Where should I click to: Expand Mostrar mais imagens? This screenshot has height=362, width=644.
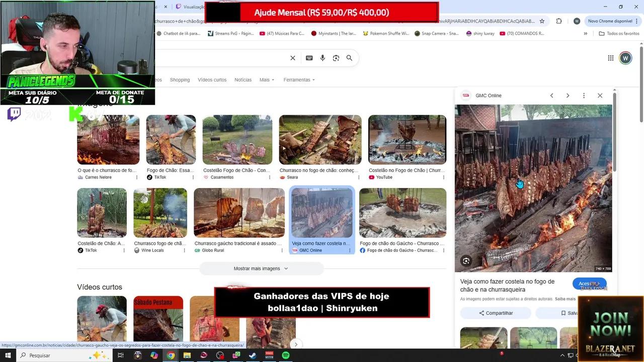[261, 268]
